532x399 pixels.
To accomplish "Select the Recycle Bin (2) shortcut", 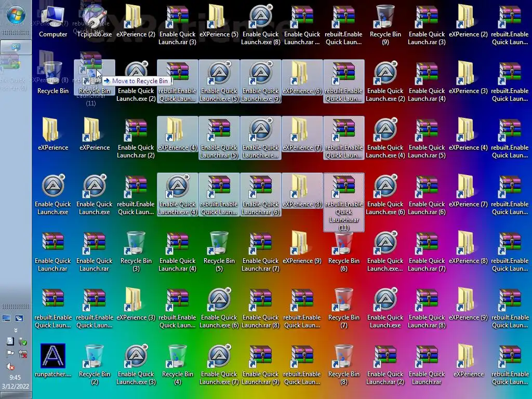I will pyautogui.click(x=95, y=365).
